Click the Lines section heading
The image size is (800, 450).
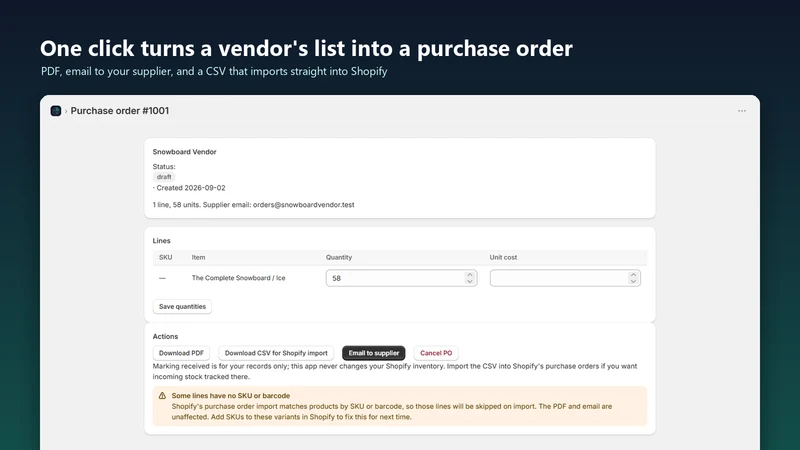pyautogui.click(x=161, y=241)
